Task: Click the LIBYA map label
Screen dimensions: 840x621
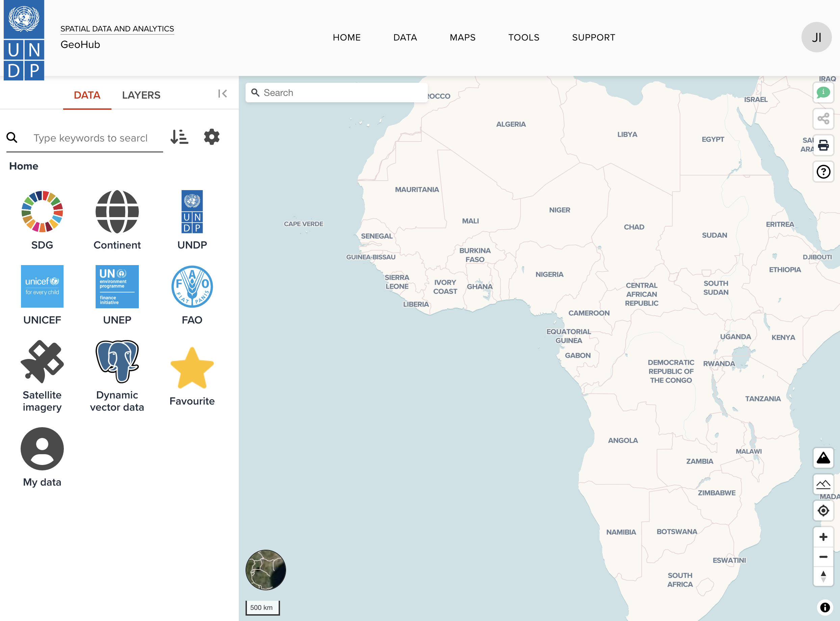Action: pyautogui.click(x=627, y=134)
